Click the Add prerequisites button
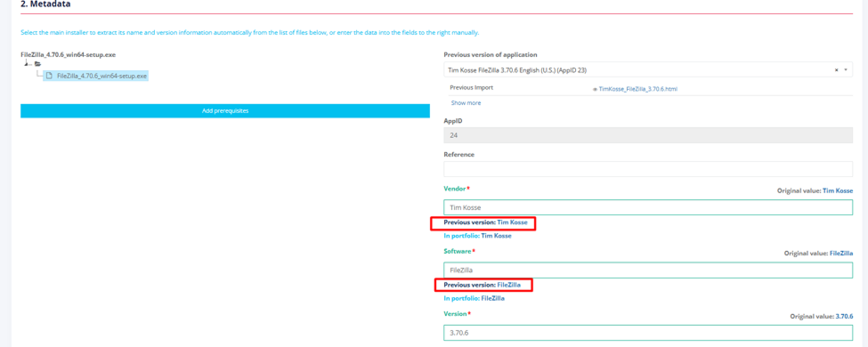Image resolution: width=868 pixels, height=347 pixels. pos(225,110)
